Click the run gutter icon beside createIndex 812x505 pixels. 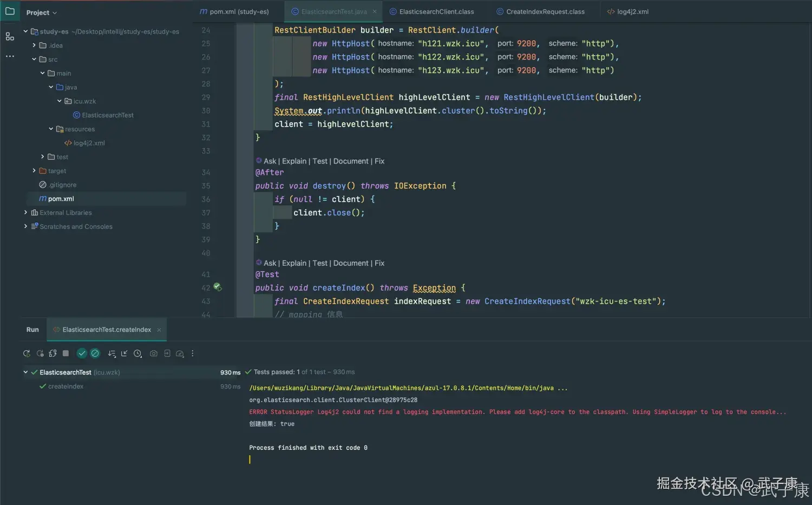218,287
